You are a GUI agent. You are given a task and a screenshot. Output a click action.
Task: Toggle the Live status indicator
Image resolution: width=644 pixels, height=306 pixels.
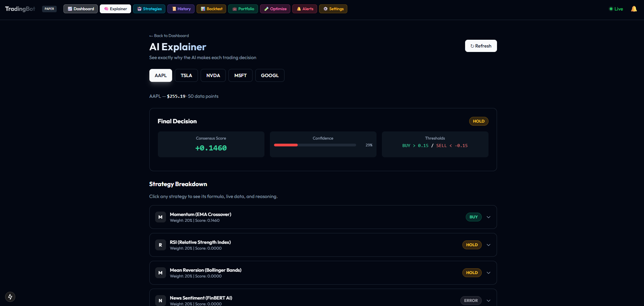pyautogui.click(x=616, y=9)
